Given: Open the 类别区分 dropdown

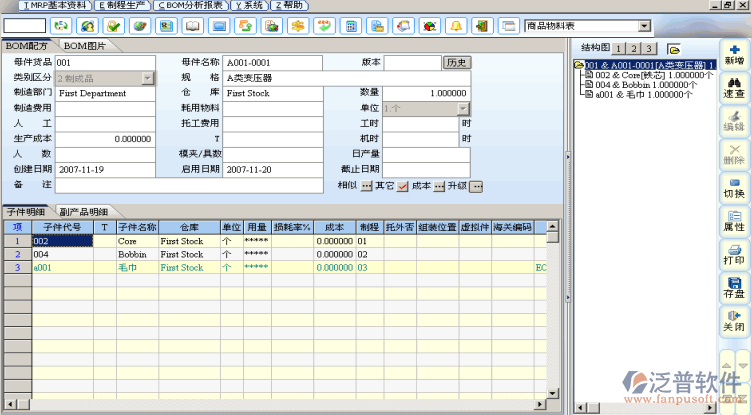Looking at the screenshot, I should (148, 78).
